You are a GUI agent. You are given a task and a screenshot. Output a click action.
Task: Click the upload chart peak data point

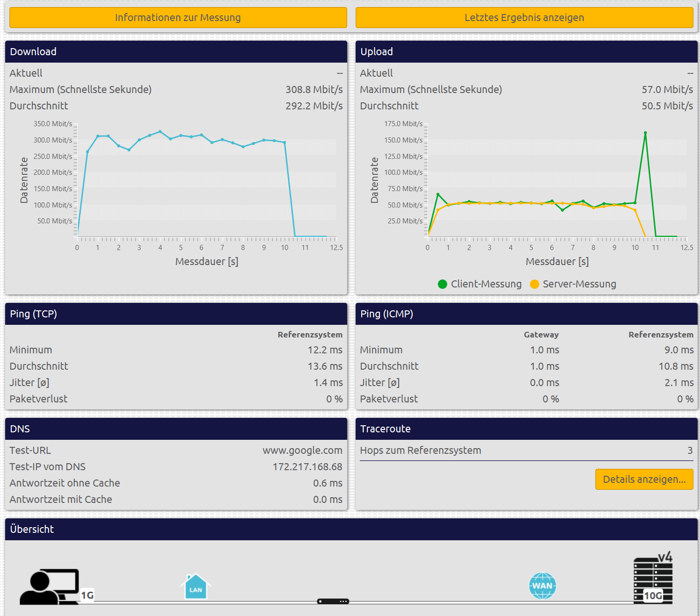point(645,133)
